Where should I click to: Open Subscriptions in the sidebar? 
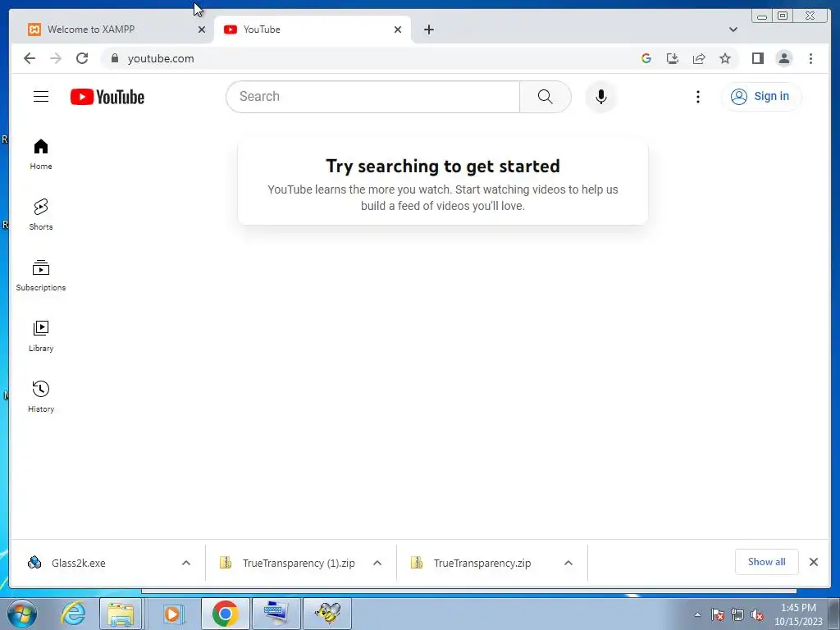click(41, 276)
